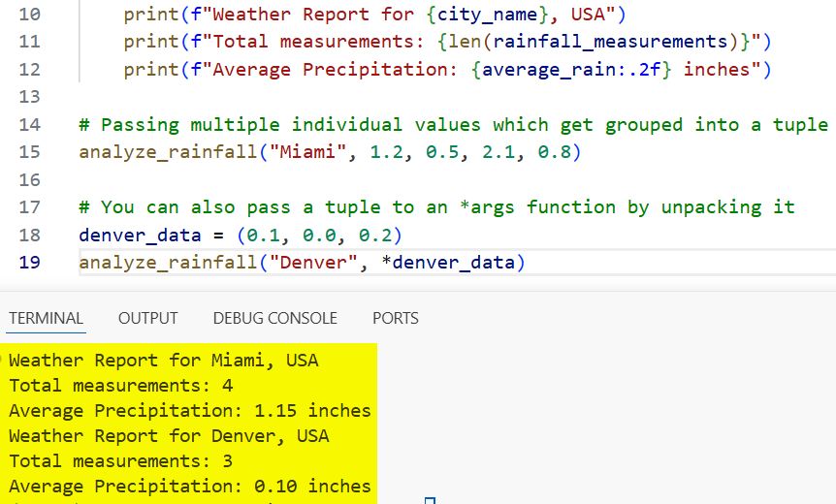Select the DEBUG CONSOLE tab
This screenshot has height=504, width=836.
pyautogui.click(x=274, y=318)
